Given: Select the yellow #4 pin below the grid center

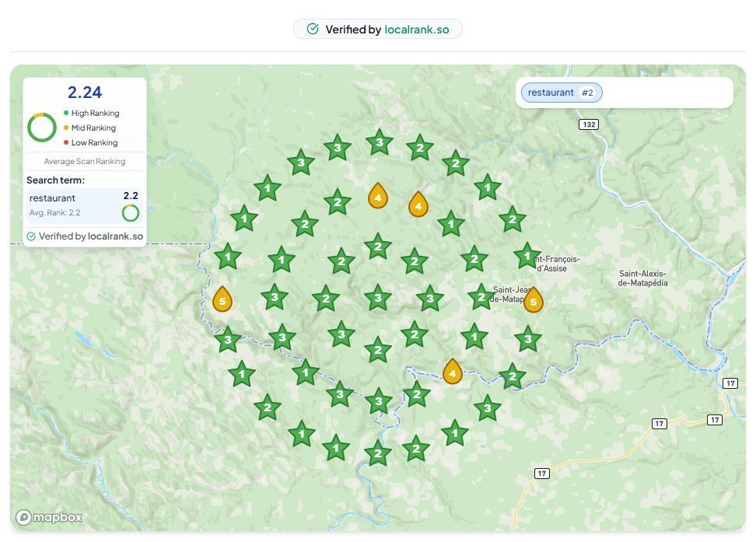Looking at the screenshot, I should [x=453, y=372].
